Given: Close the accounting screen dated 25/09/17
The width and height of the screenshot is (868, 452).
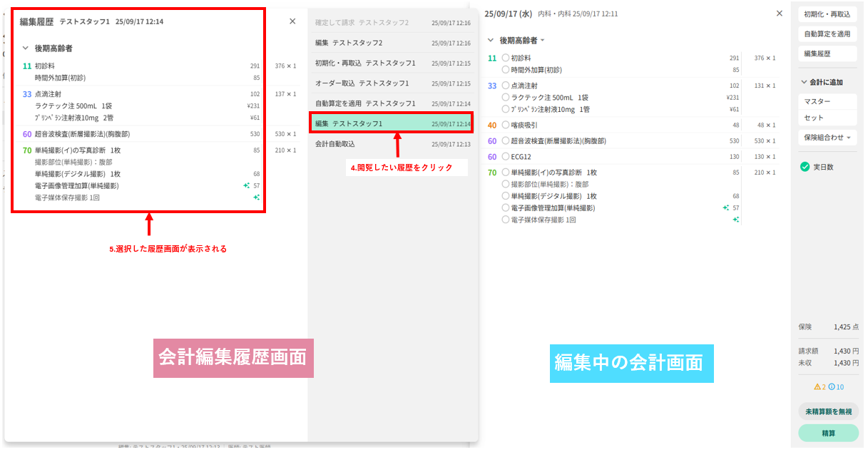Looking at the screenshot, I should [x=779, y=14].
